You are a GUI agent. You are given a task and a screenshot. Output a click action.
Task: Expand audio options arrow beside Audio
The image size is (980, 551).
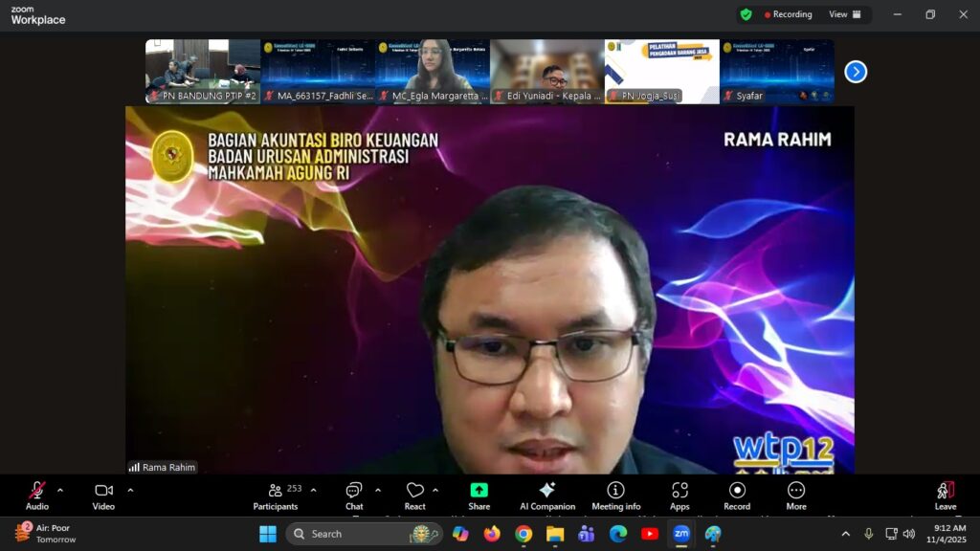[x=60, y=490]
